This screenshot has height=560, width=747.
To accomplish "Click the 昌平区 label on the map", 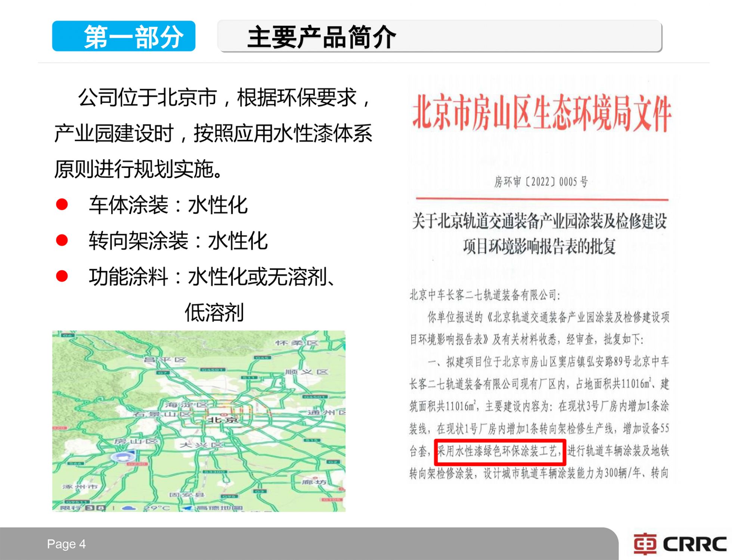I will click(165, 360).
